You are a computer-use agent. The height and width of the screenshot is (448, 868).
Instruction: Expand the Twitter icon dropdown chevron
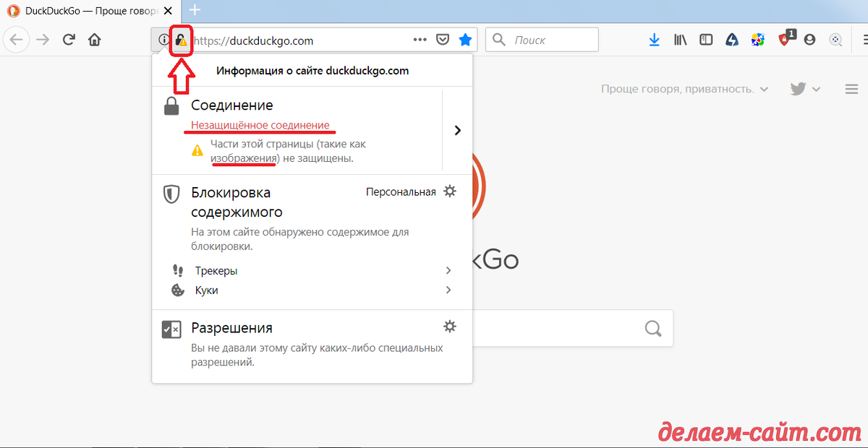click(817, 88)
